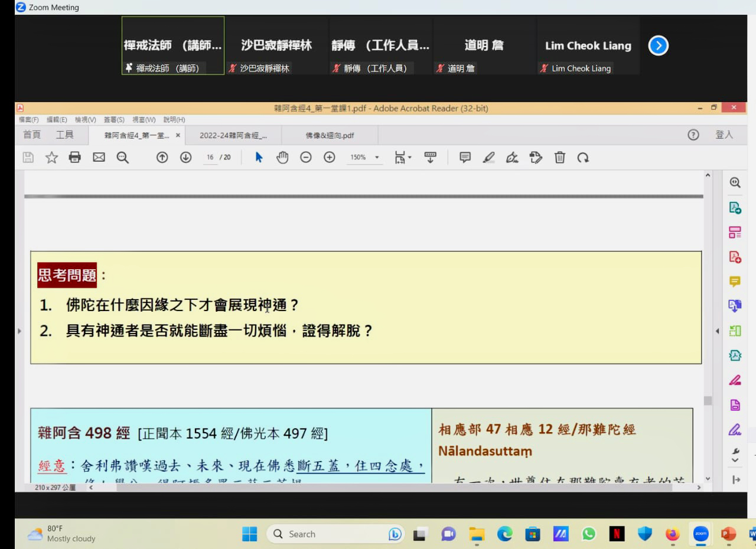Viewport: 756px width, 549px height.
Task: Bookmark the file with the star icon
Action: click(x=51, y=158)
